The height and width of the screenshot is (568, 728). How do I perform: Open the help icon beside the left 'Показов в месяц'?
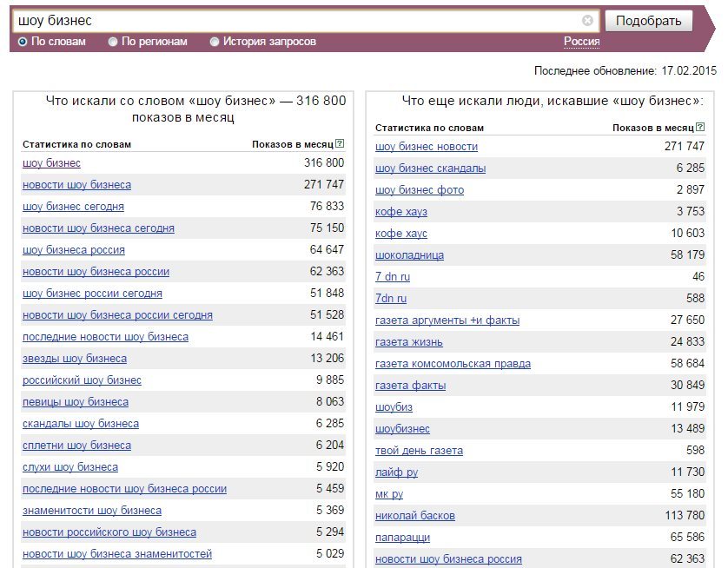340,143
